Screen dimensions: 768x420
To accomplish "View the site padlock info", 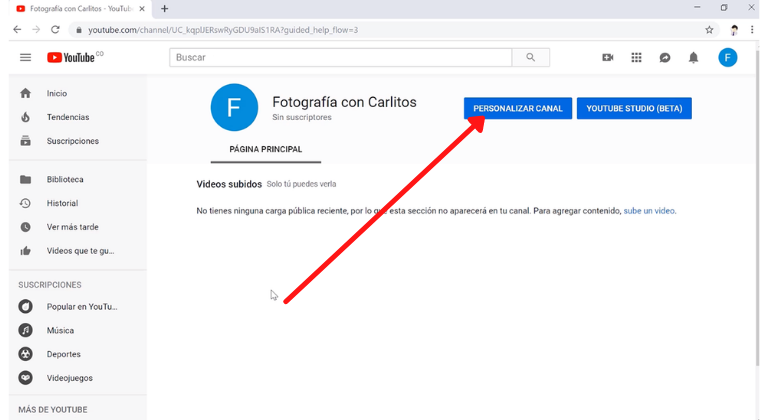I will click(x=78, y=30).
